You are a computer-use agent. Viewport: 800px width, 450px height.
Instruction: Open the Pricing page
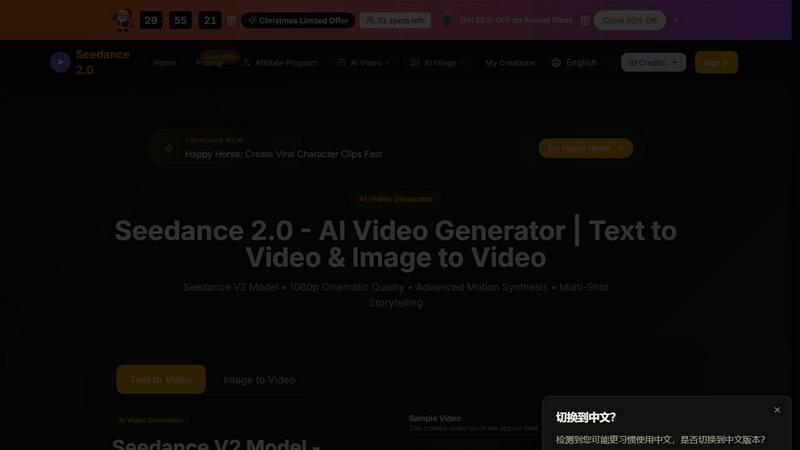(209, 63)
